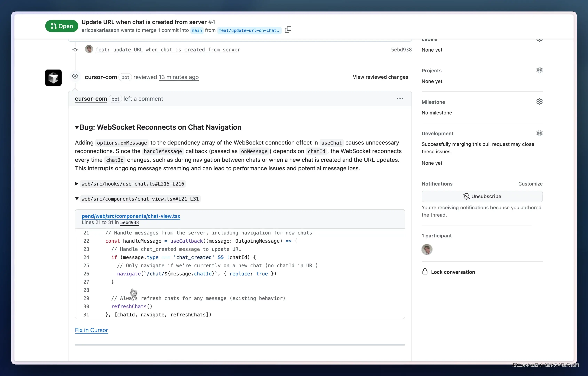Click the cursor-com bot avatar
588x376 pixels.
point(53,78)
